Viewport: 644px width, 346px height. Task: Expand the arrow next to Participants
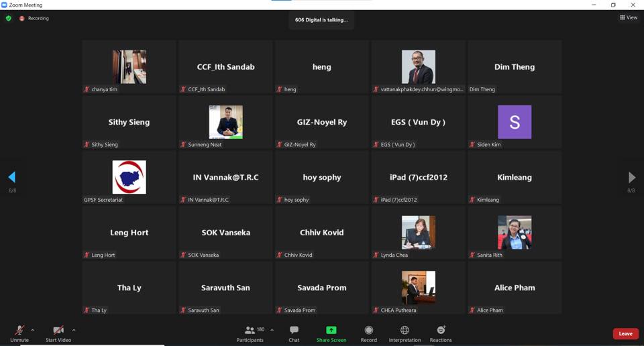point(272,330)
